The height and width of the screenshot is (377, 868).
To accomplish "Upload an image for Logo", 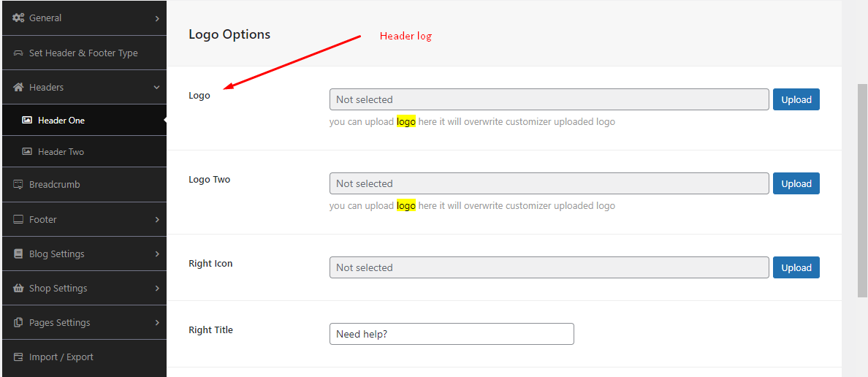I will pos(796,99).
